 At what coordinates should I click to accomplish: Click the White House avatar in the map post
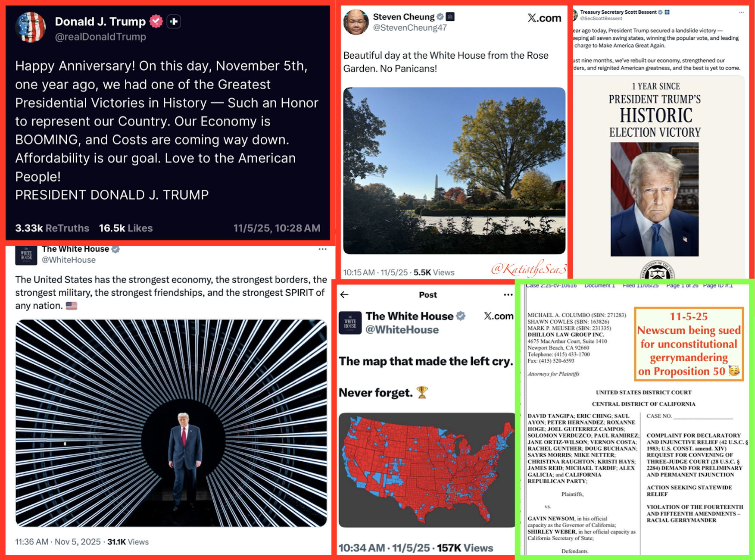point(350,323)
